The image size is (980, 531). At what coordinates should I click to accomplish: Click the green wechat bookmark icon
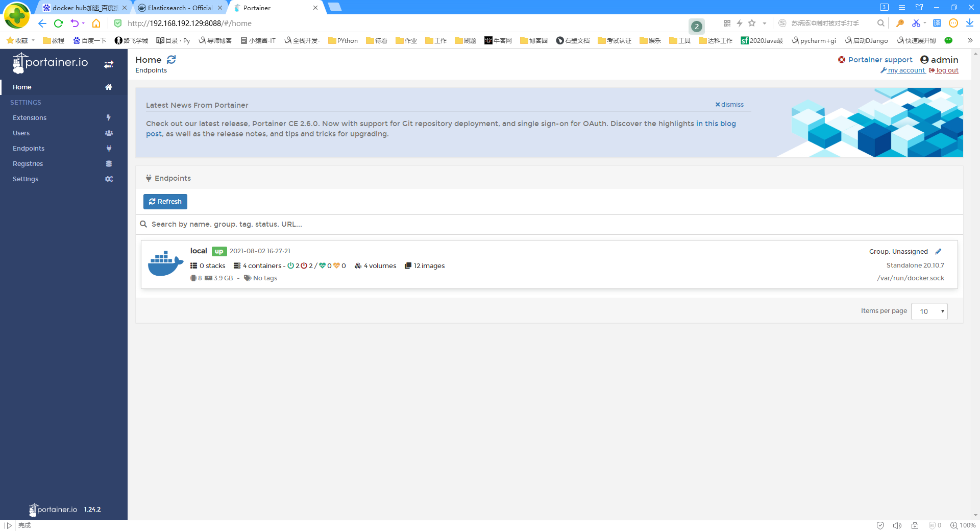click(948, 40)
